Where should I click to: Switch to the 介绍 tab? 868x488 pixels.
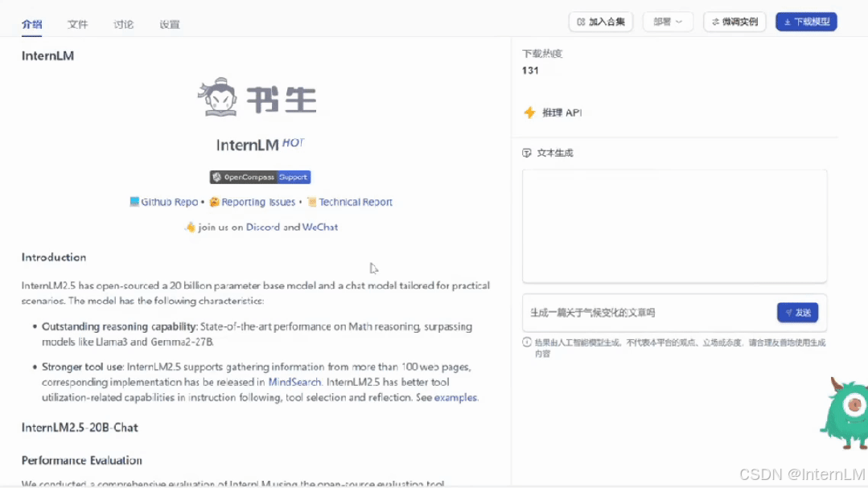[31, 24]
